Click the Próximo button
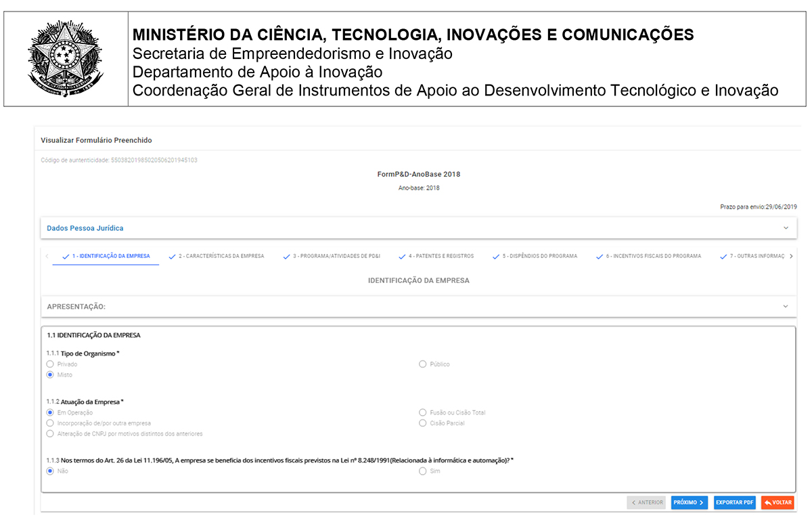812x516 pixels. pyautogui.click(x=689, y=502)
